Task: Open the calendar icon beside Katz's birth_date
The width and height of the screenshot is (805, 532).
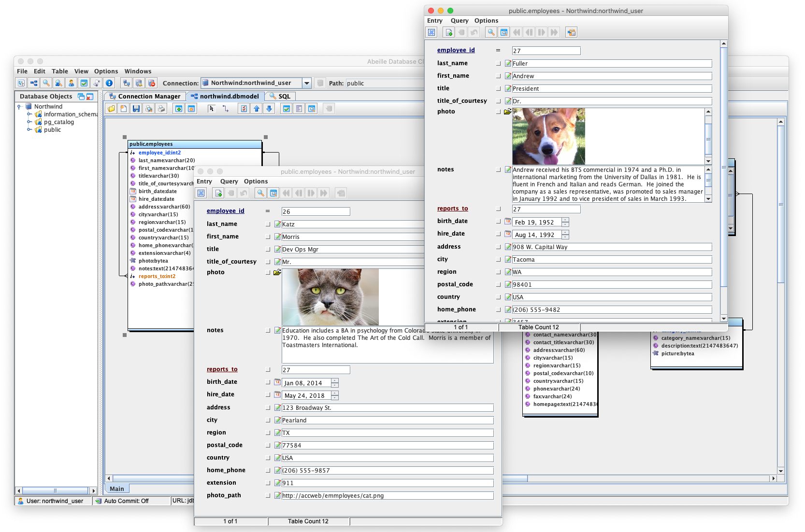Action: 277,382
